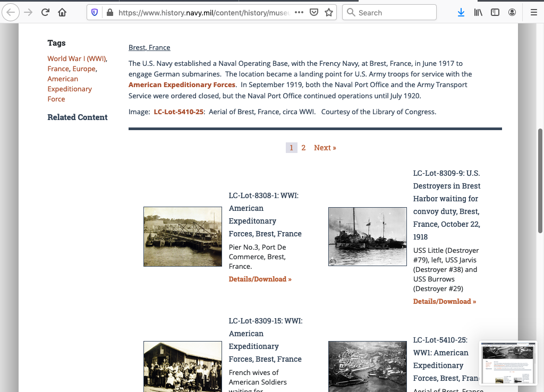Image resolution: width=544 pixels, height=392 pixels.
Task: Open the World War I (WWI) tag
Action: tap(76, 58)
